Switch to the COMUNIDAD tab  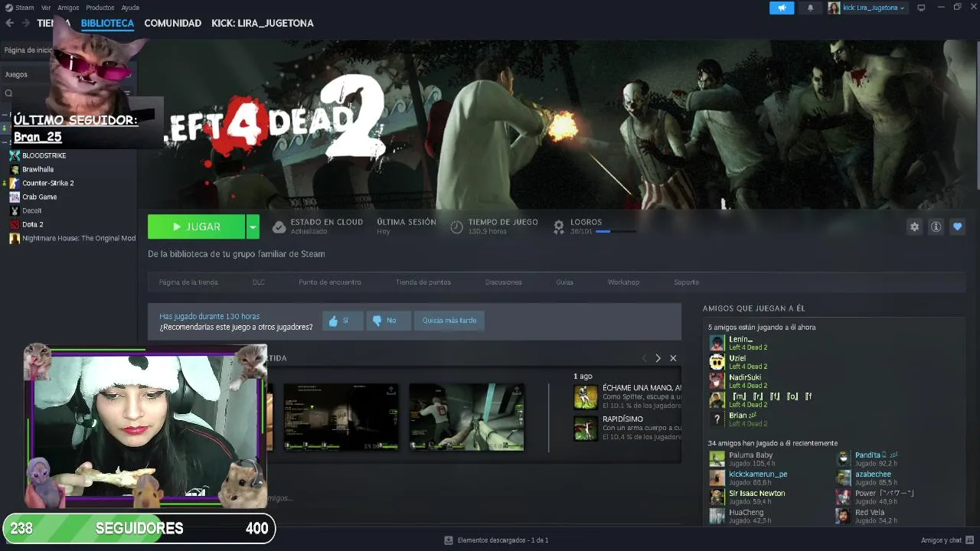(x=173, y=23)
